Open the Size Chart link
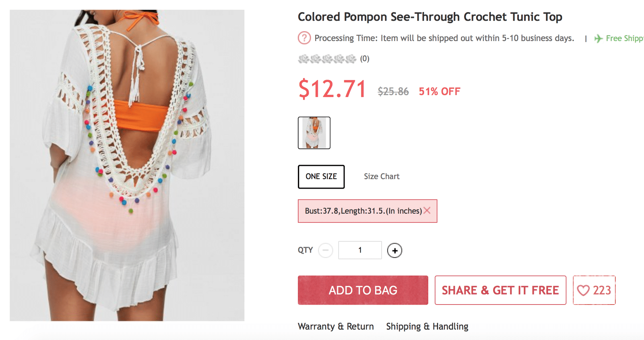The height and width of the screenshot is (340, 644). tap(382, 177)
